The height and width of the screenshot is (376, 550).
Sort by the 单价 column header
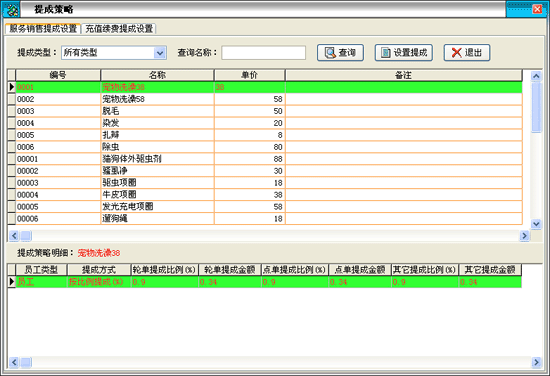click(x=250, y=75)
